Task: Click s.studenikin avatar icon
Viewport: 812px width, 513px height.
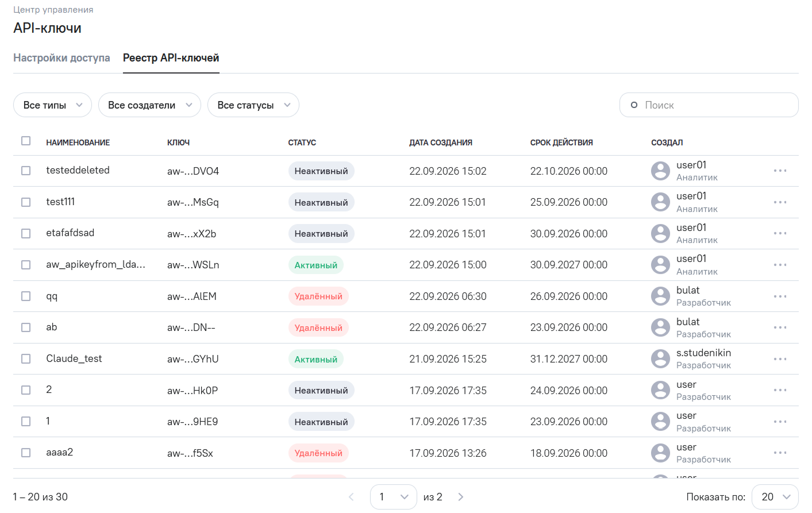Action: (x=660, y=359)
